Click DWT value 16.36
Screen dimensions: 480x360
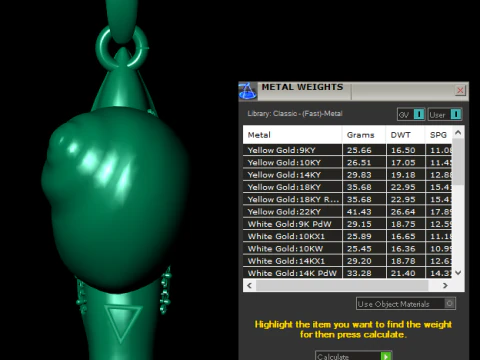click(403, 249)
